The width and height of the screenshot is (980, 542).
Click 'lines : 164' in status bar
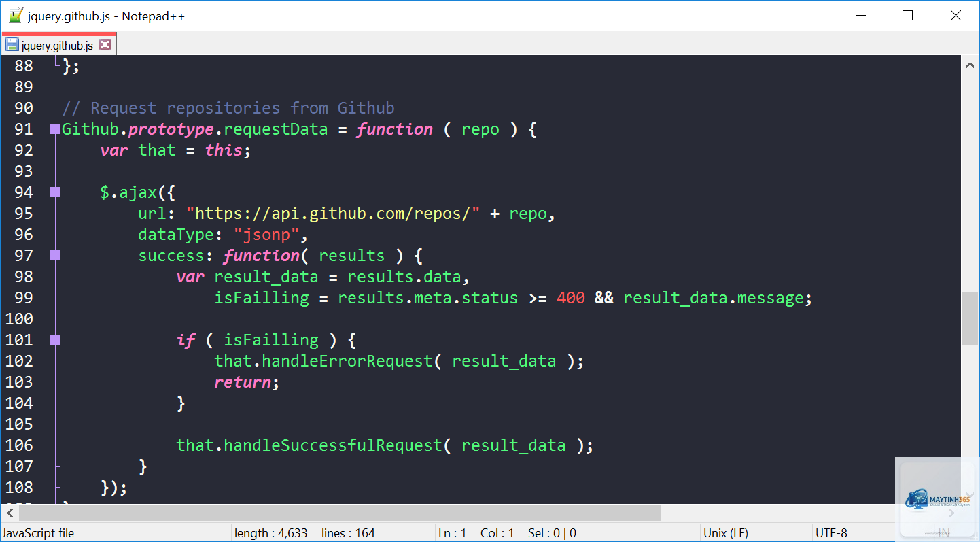(348, 533)
